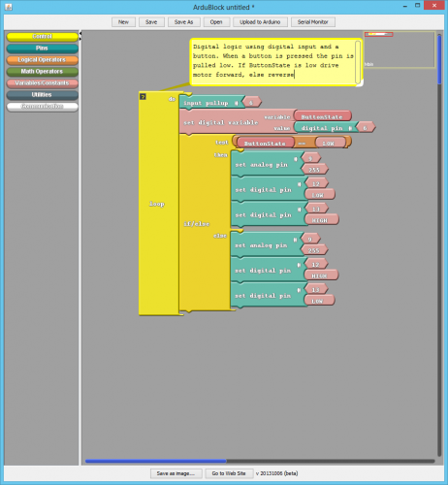This screenshot has height=485, width=448.
Task: Select the == comparison operator block
Action: (302, 143)
